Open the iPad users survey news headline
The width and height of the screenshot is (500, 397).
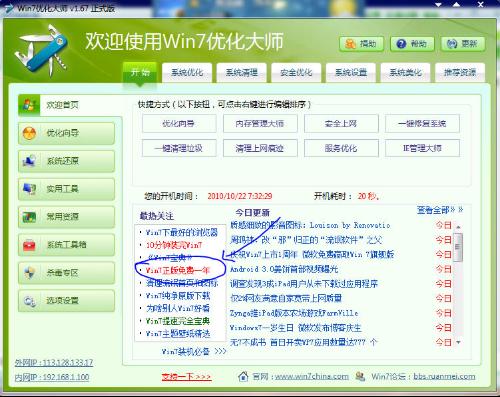304,284
